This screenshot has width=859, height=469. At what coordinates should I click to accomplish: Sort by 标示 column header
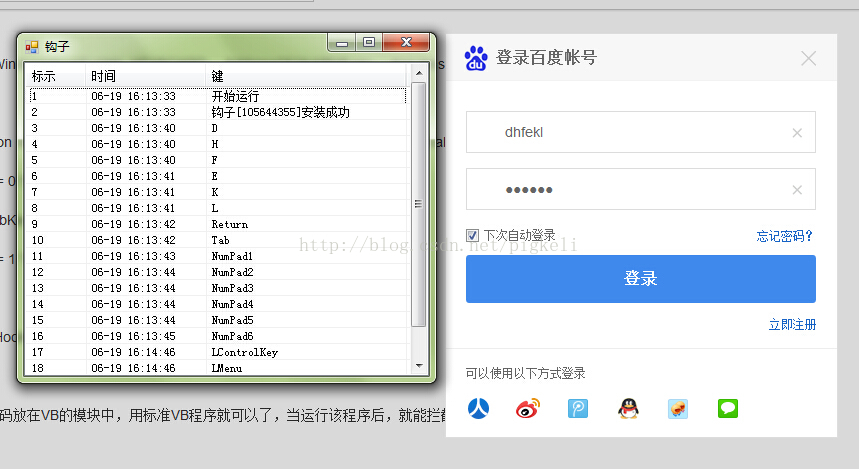pos(55,76)
